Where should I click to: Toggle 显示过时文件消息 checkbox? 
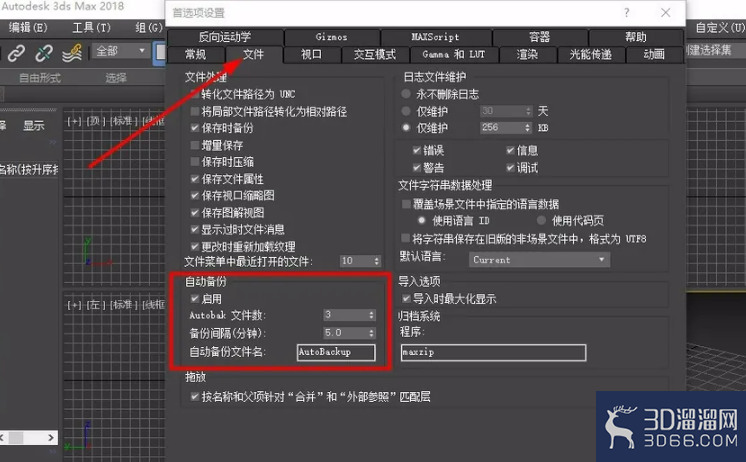195,229
